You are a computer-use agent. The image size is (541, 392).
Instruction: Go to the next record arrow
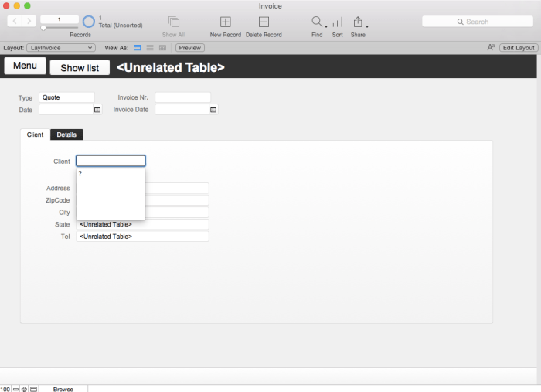tap(29, 21)
